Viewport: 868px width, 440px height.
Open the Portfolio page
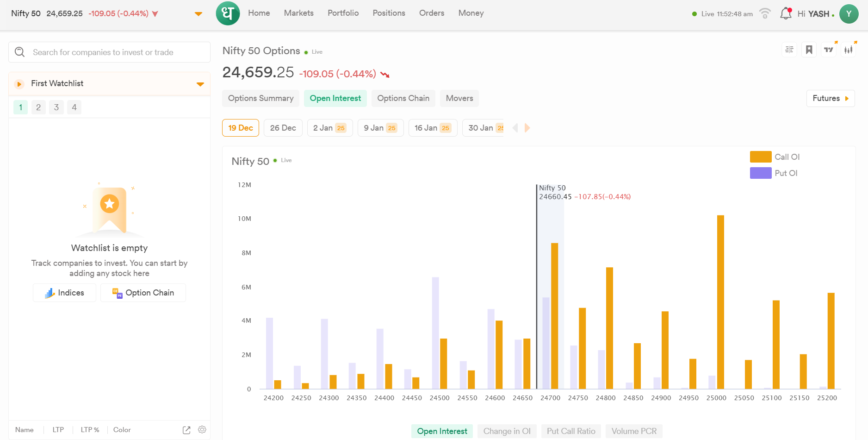tap(343, 13)
